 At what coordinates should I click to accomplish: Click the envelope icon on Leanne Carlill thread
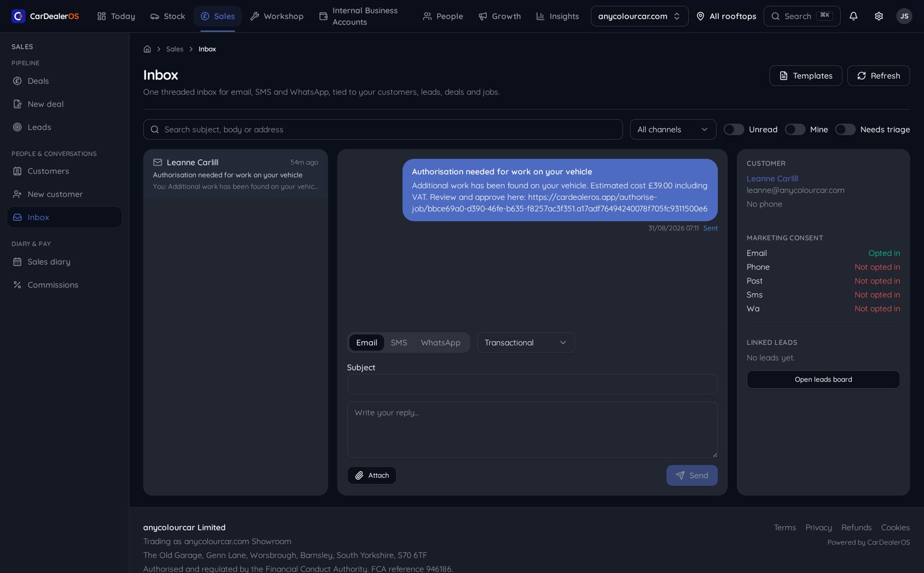click(x=158, y=162)
